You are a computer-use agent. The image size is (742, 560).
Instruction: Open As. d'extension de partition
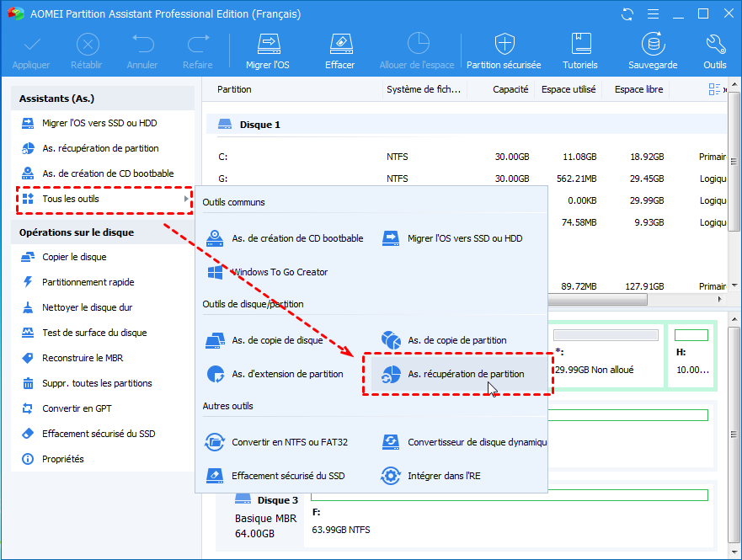point(275,374)
